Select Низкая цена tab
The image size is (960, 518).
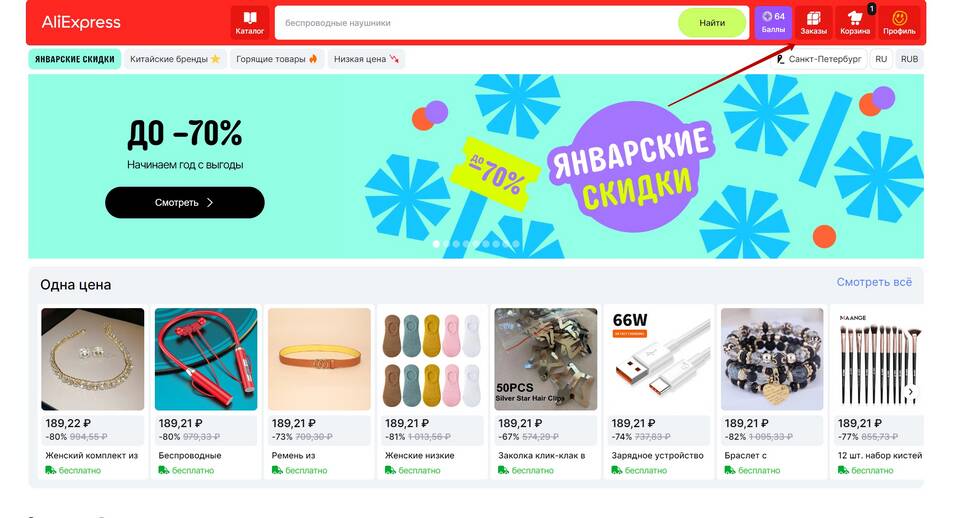(x=366, y=59)
